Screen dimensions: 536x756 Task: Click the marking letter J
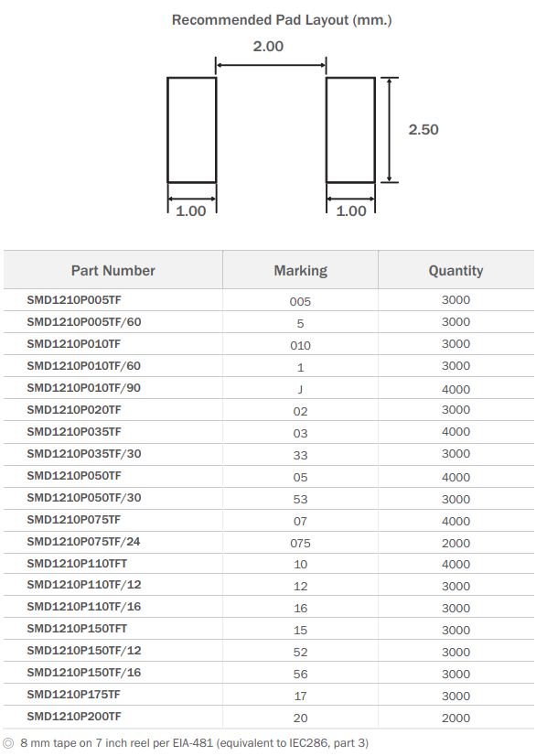pyautogui.click(x=300, y=389)
